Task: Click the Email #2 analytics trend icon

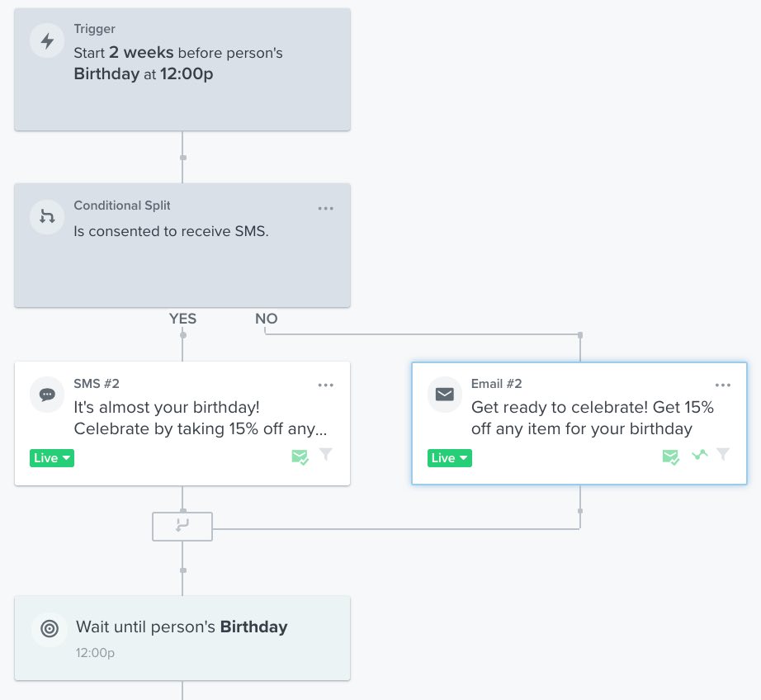Action: tap(700, 455)
